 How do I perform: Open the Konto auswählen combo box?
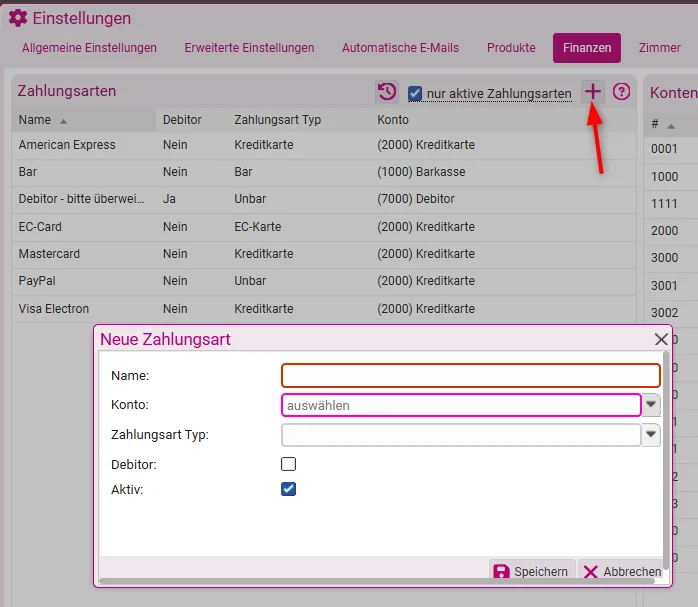coord(461,405)
